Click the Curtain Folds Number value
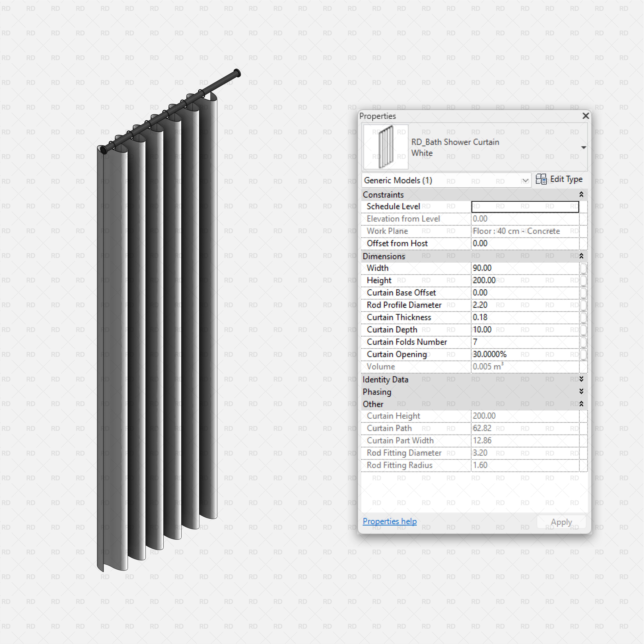The image size is (644, 644). point(525,342)
